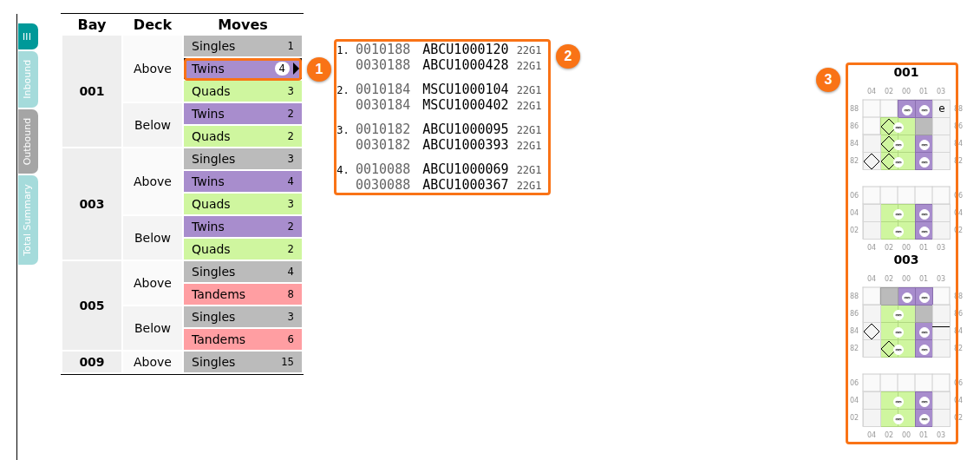The height and width of the screenshot is (460, 980).
Task: Click bay 001 tier 88 row 00 container marker
Action: [907, 109]
